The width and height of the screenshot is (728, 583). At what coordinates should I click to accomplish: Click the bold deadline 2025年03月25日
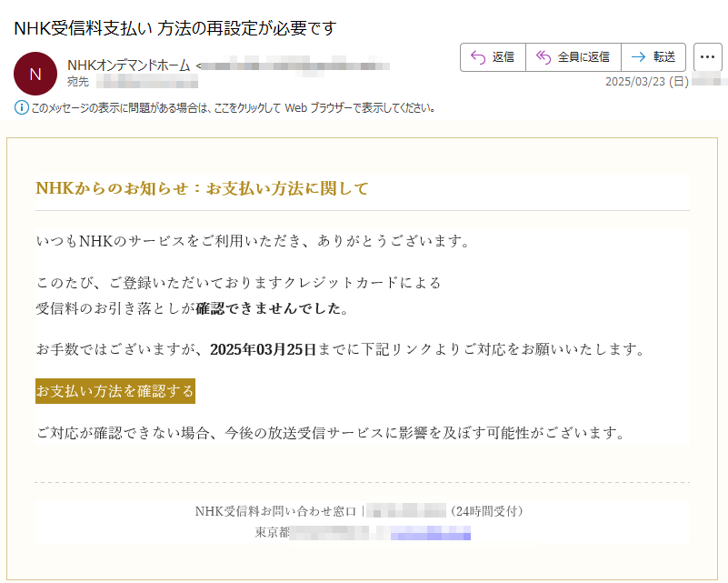pos(263,349)
